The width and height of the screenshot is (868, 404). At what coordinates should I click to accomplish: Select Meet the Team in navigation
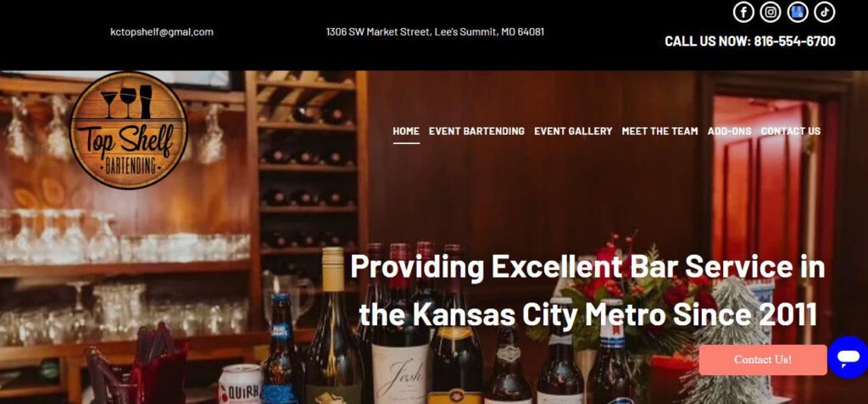[x=659, y=131]
